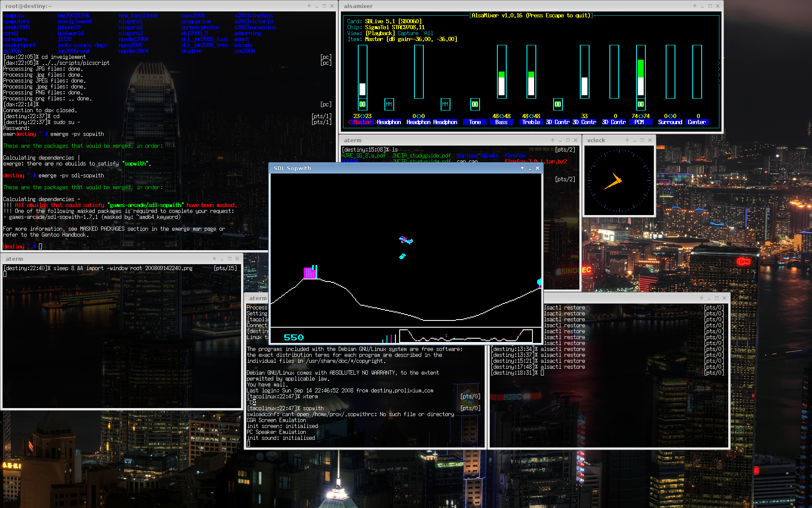Shade the aterm window showing the ls output

tap(553, 140)
